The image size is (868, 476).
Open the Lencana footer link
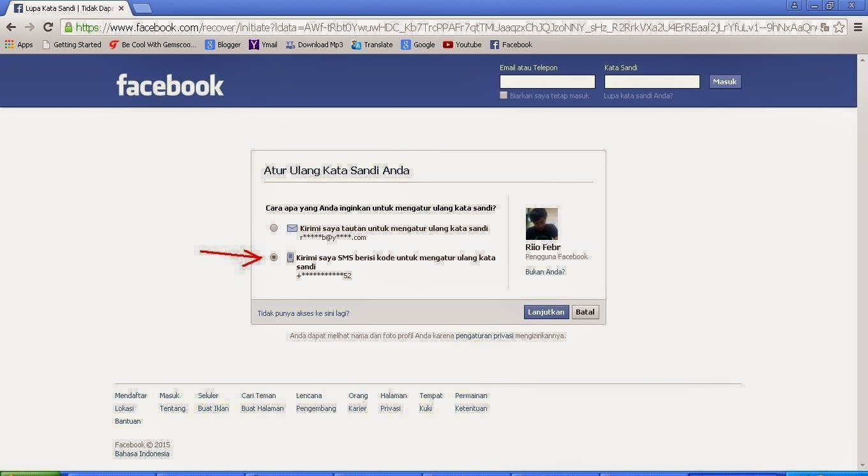point(309,396)
